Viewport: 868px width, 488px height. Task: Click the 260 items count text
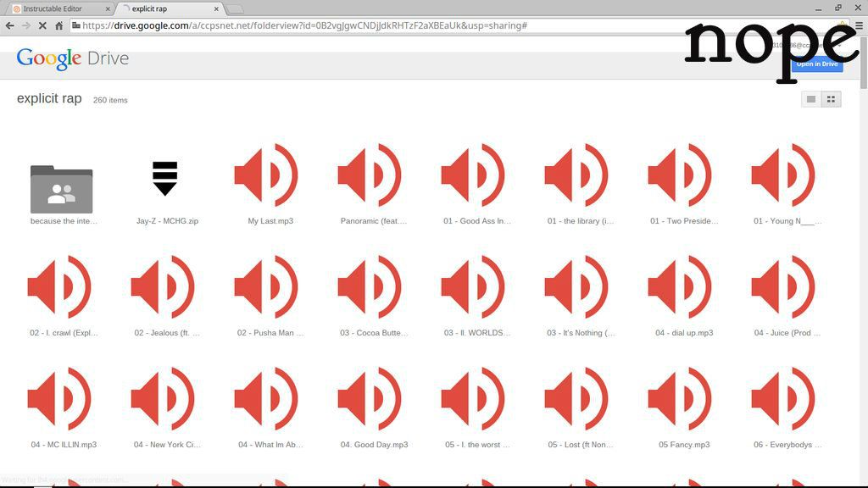coord(110,100)
